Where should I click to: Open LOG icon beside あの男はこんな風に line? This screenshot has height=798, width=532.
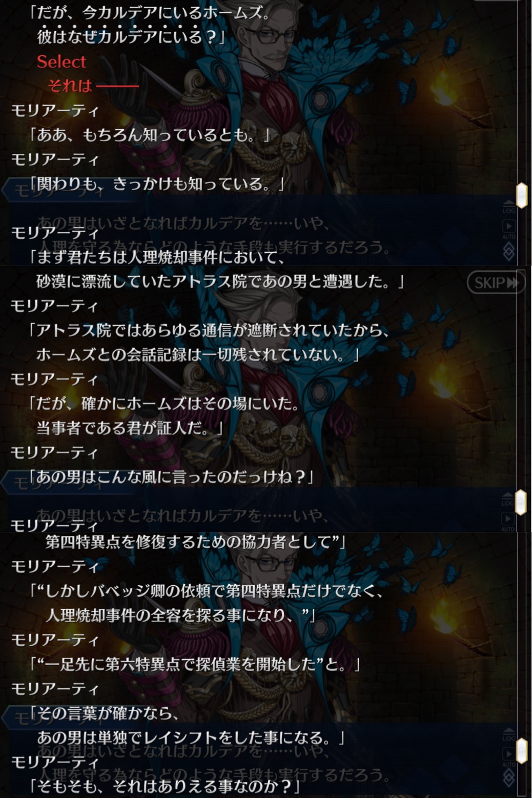point(508,500)
